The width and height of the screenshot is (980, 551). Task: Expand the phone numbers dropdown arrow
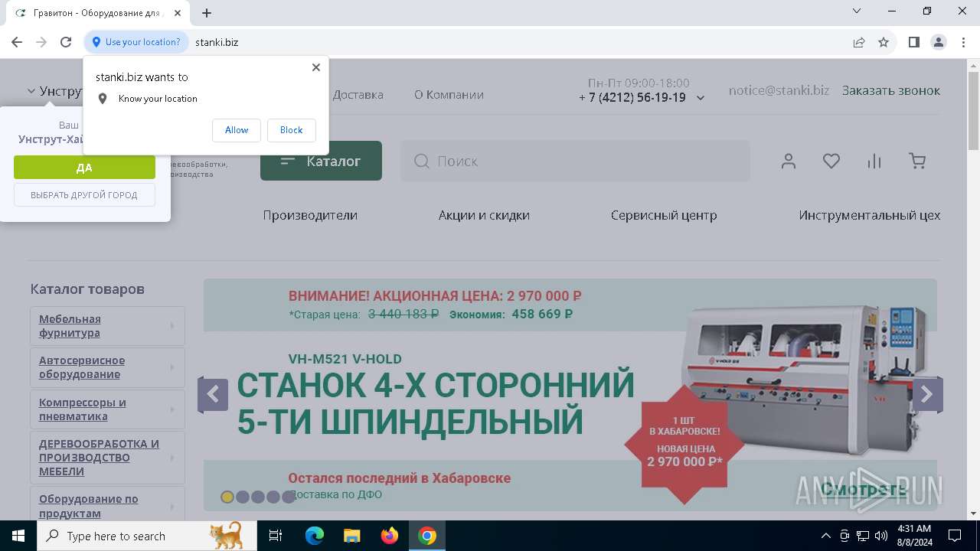[700, 98]
